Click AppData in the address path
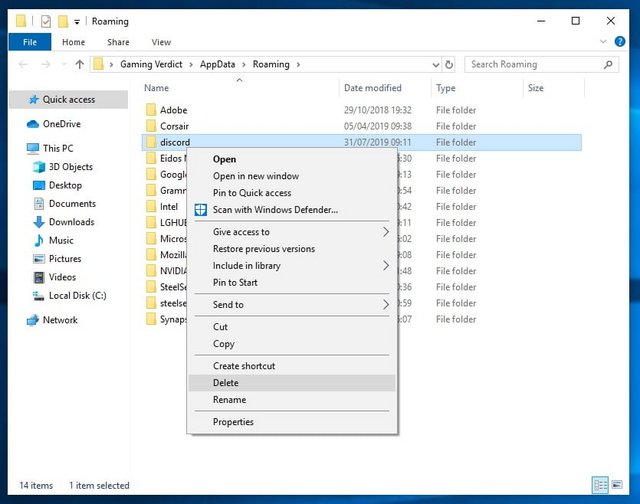The image size is (640, 504). click(x=217, y=64)
